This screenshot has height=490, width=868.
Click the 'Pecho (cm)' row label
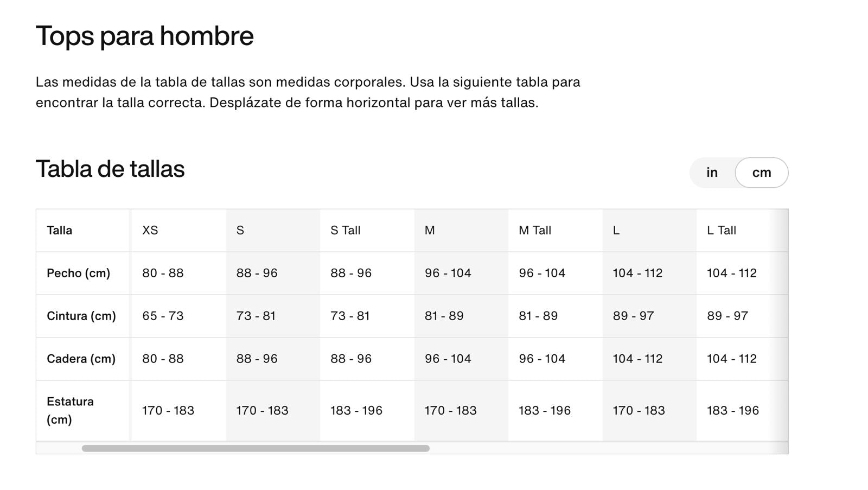coord(78,273)
